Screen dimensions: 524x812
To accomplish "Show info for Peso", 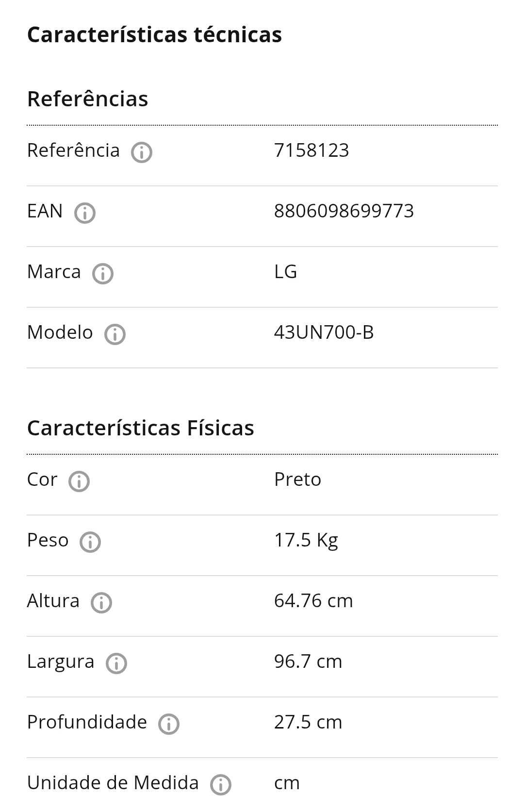I will (90, 542).
